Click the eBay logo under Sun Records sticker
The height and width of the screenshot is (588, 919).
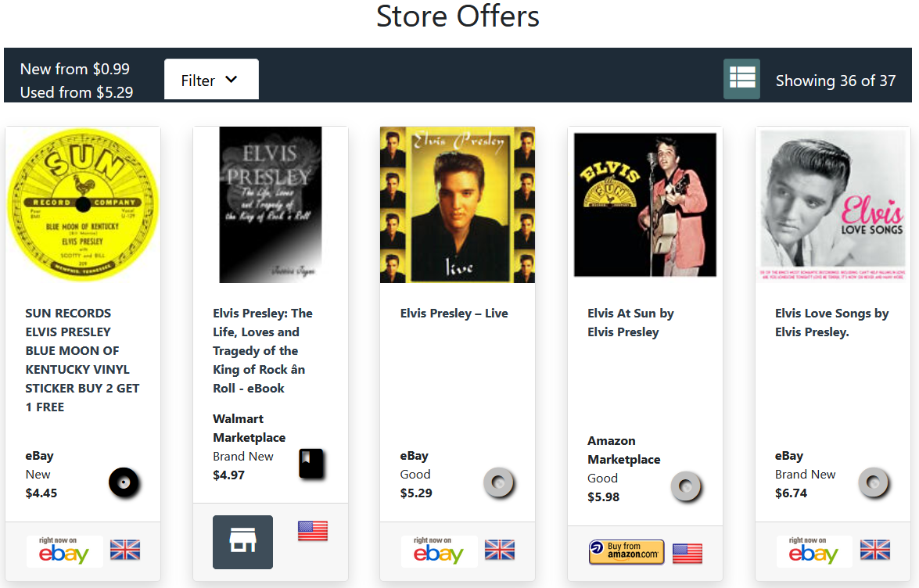coord(64,551)
